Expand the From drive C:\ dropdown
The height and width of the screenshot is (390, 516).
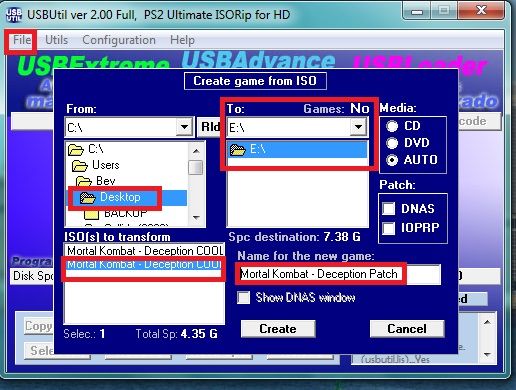point(184,127)
